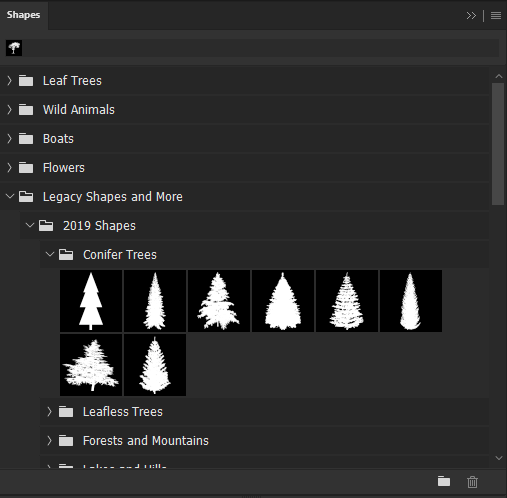The height and width of the screenshot is (498, 507).
Task: Collapse the 2019 Shapes folder
Action: point(30,225)
